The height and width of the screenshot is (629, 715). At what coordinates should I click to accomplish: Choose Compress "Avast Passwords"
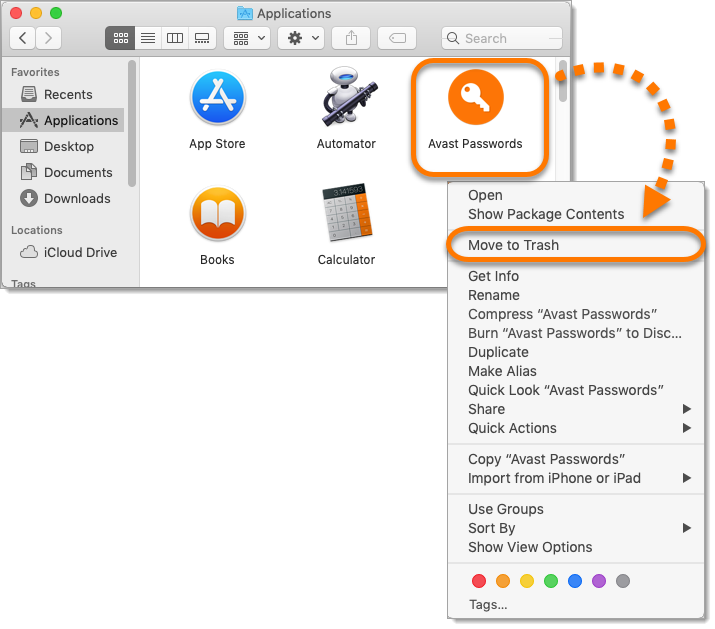point(576,314)
